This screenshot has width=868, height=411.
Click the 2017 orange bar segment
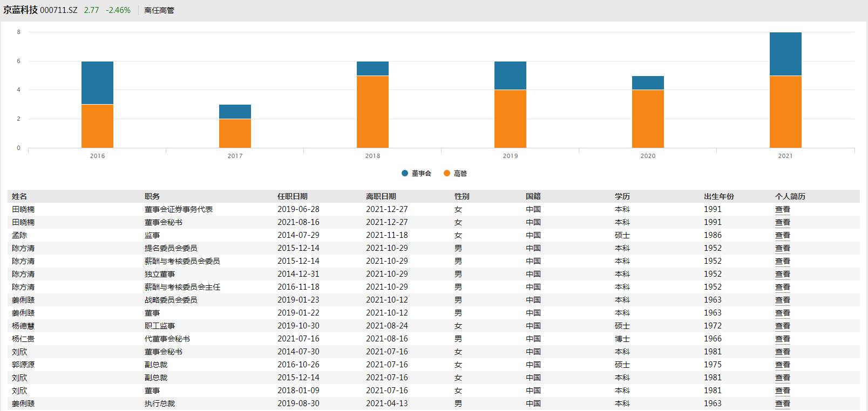click(235, 133)
